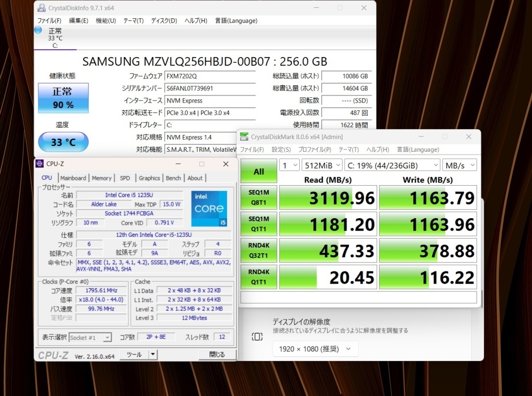Run the RND4K Q32T1 benchmark test
This screenshot has height=396, width=532.
tap(259, 251)
